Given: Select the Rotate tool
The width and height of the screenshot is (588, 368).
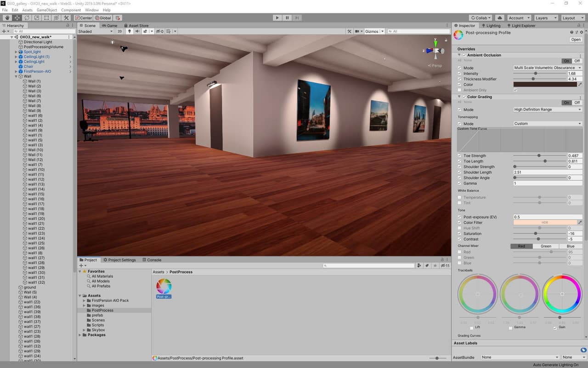Looking at the screenshot, I should tap(27, 18).
